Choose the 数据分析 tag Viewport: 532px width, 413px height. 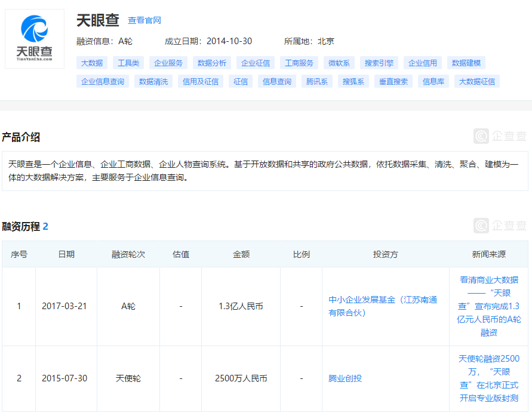click(212, 63)
